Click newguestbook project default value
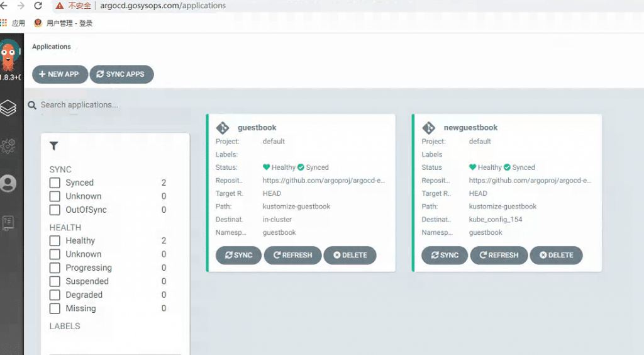Viewport: 644px width, 355px height. click(480, 142)
